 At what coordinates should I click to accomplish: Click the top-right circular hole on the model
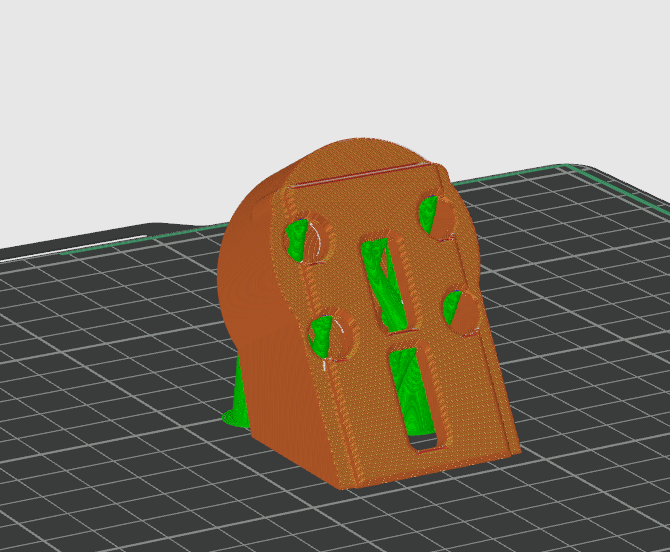coord(436,214)
